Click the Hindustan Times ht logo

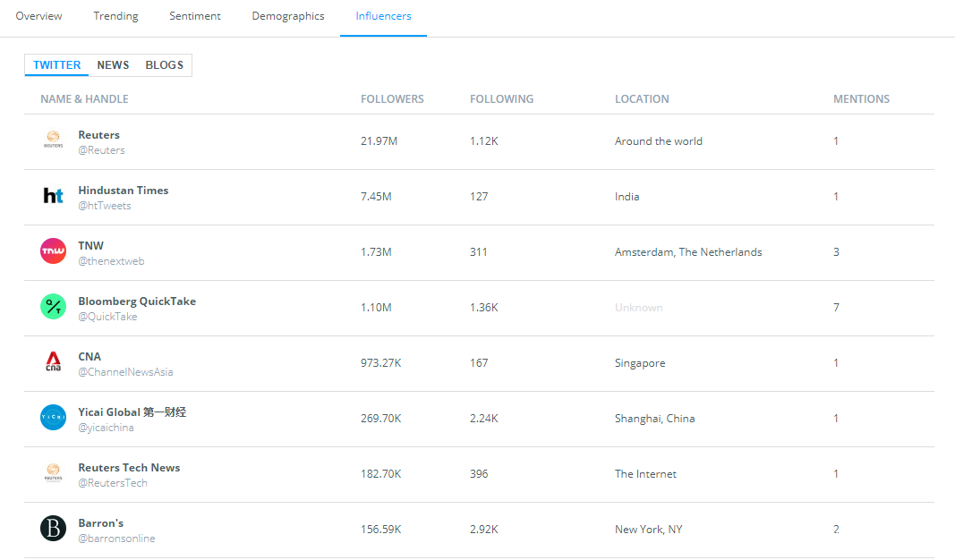coord(53,195)
